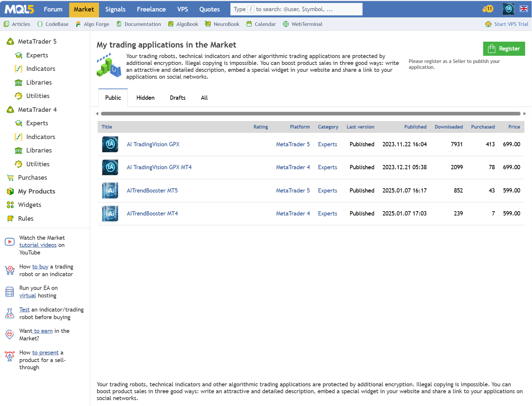This screenshot has width=532, height=406.
Task: Open the Quotes section
Action: coord(209,9)
